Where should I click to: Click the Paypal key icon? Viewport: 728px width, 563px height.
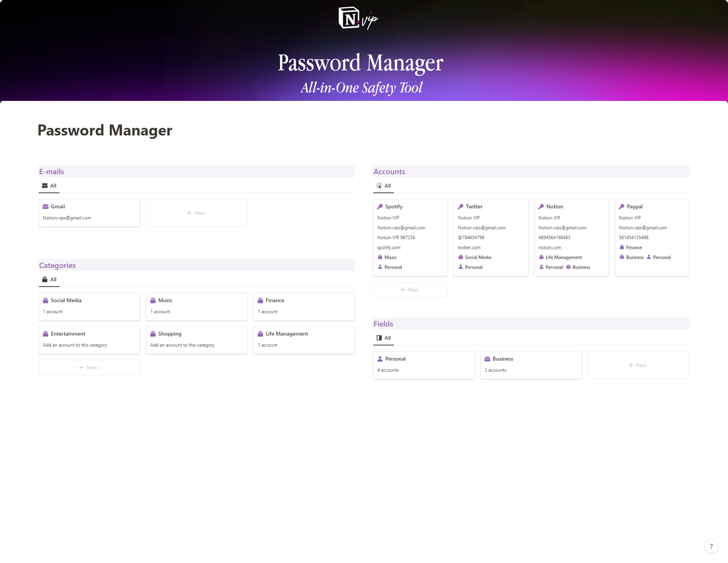pyautogui.click(x=621, y=206)
